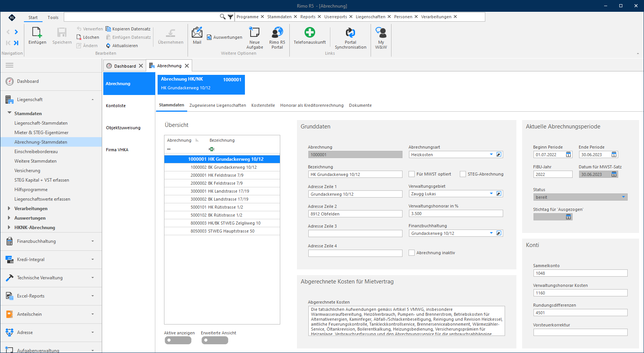
Task: Check the STEG-Abrechnung checkbox
Action: [x=463, y=174]
